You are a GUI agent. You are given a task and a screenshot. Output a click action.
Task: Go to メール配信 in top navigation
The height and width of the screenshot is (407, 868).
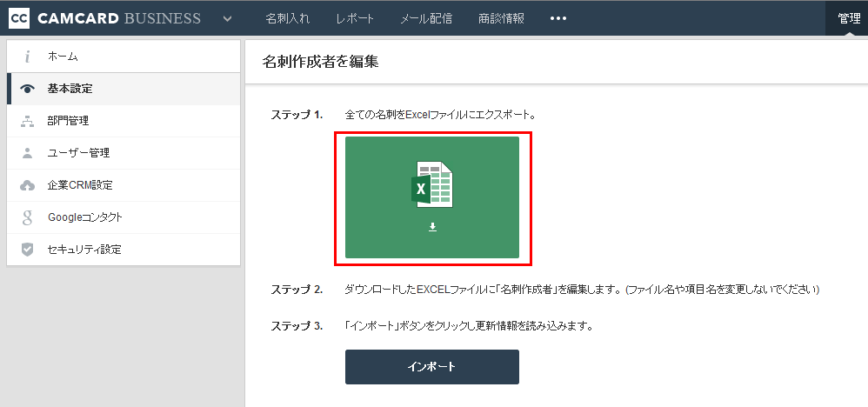click(x=426, y=18)
